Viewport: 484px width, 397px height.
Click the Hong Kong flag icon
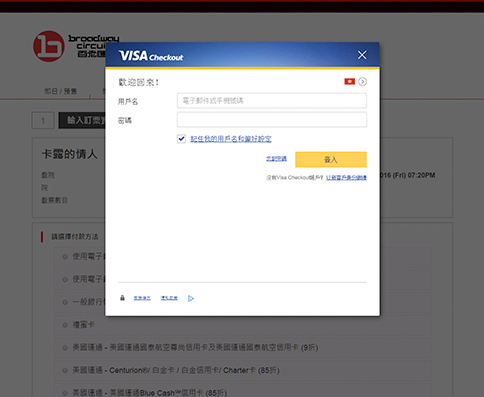(x=349, y=82)
